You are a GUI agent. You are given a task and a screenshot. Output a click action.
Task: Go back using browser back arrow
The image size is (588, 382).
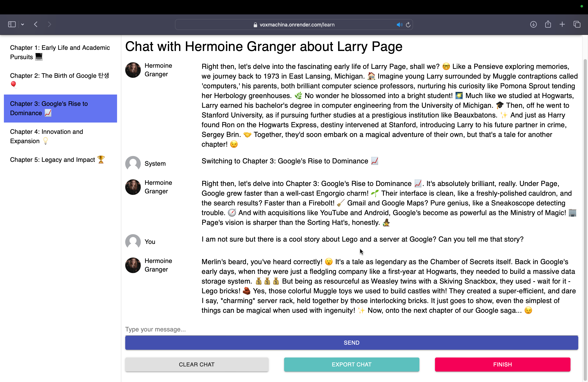36,24
